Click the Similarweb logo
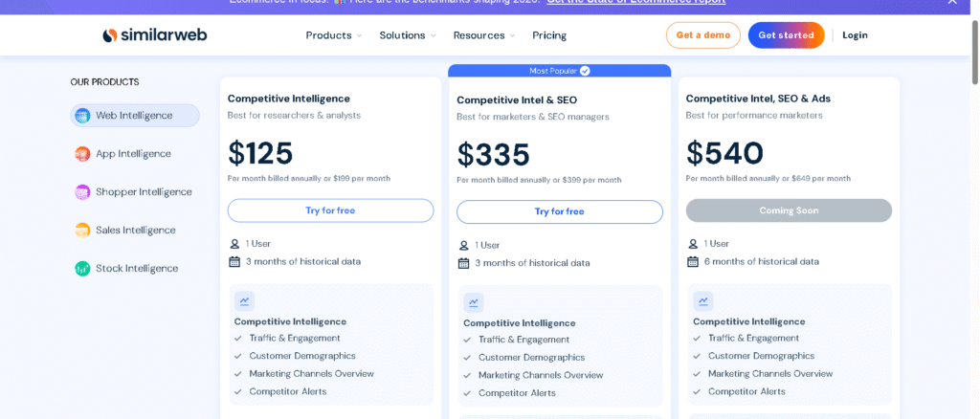This screenshot has width=980, height=419. point(155,35)
